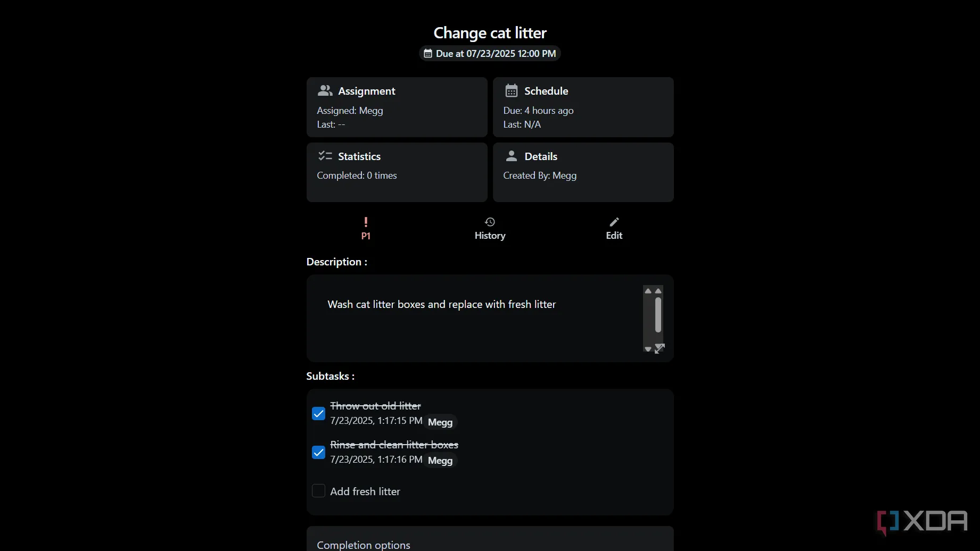This screenshot has width=980, height=551.
Task: Click the Wash cat litter boxes description text
Action: 442,304
